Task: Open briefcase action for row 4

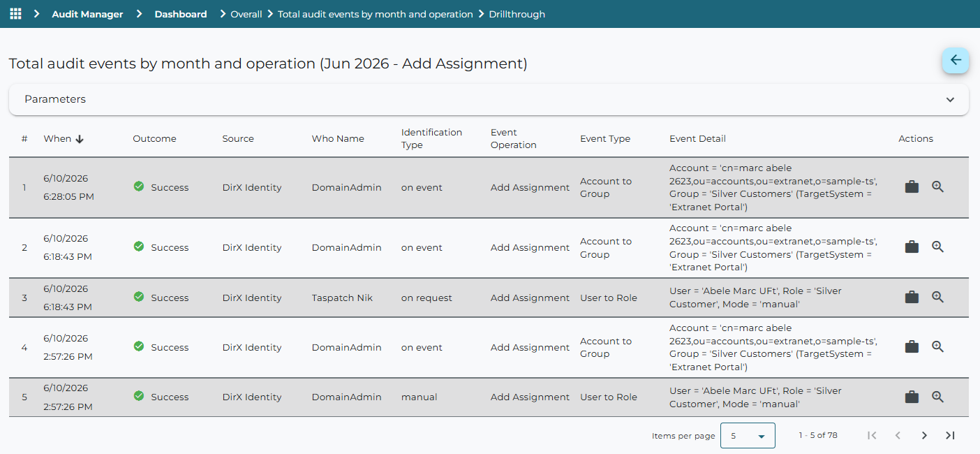Action: [x=912, y=347]
